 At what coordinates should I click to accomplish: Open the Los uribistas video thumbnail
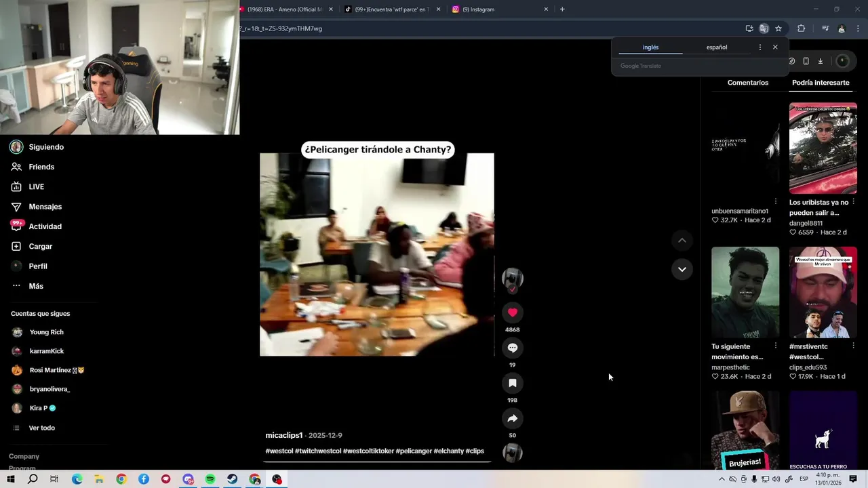pyautogui.click(x=823, y=148)
